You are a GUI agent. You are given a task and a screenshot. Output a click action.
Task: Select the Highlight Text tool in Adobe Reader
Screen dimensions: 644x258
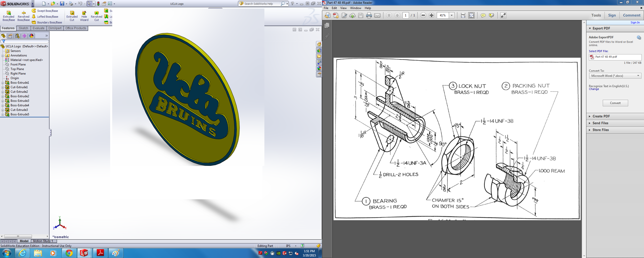(x=491, y=15)
